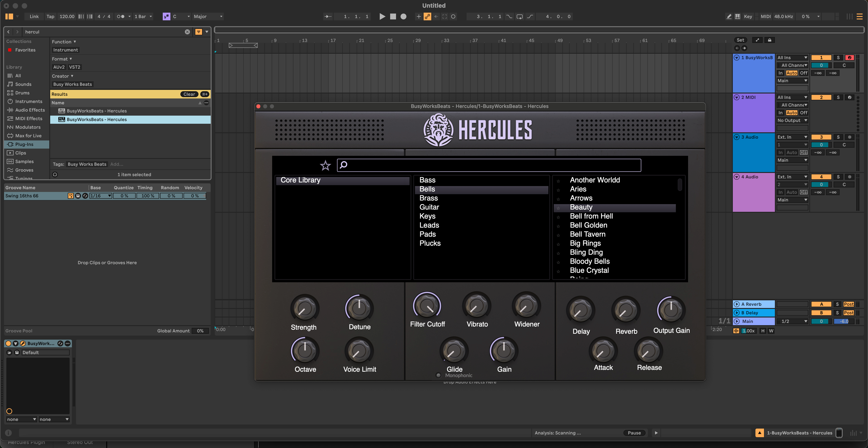Open the 1 Bar quantization dropdown

pos(143,16)
